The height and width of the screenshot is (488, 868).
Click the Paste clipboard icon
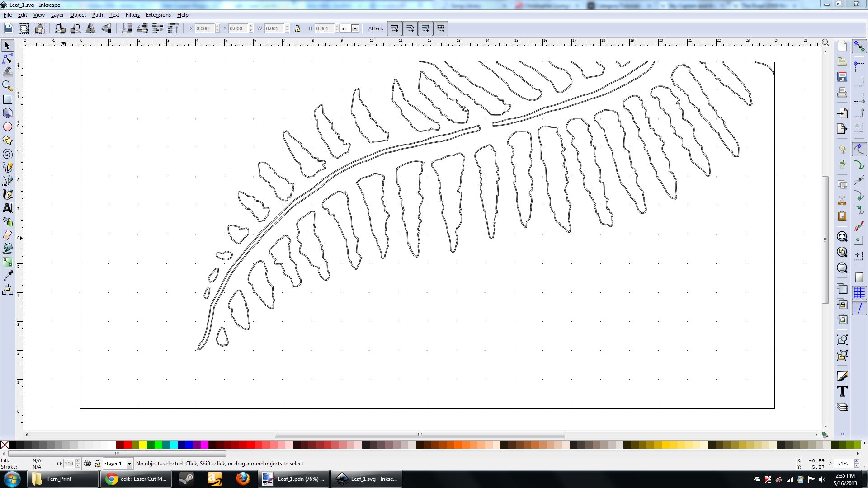[842, 216]
